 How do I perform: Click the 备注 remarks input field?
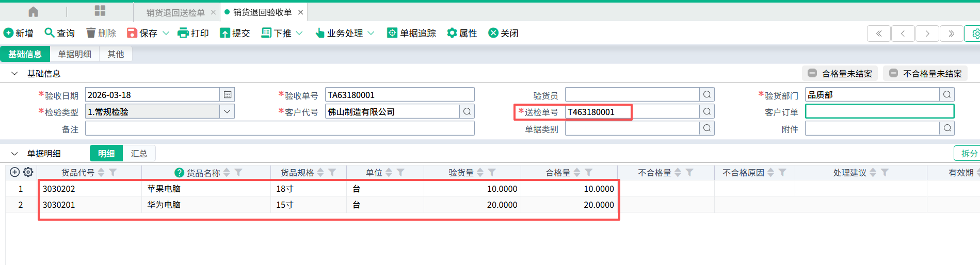point(279,128)
